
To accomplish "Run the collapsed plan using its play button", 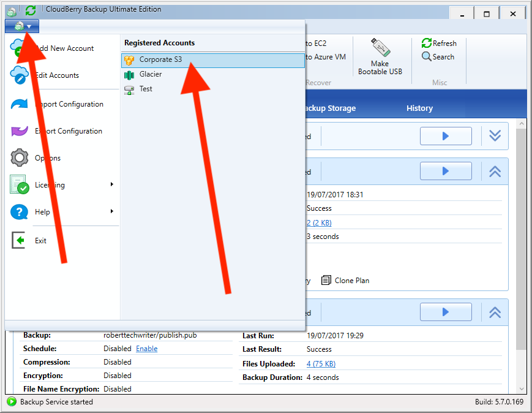I will tap(446, 136).
